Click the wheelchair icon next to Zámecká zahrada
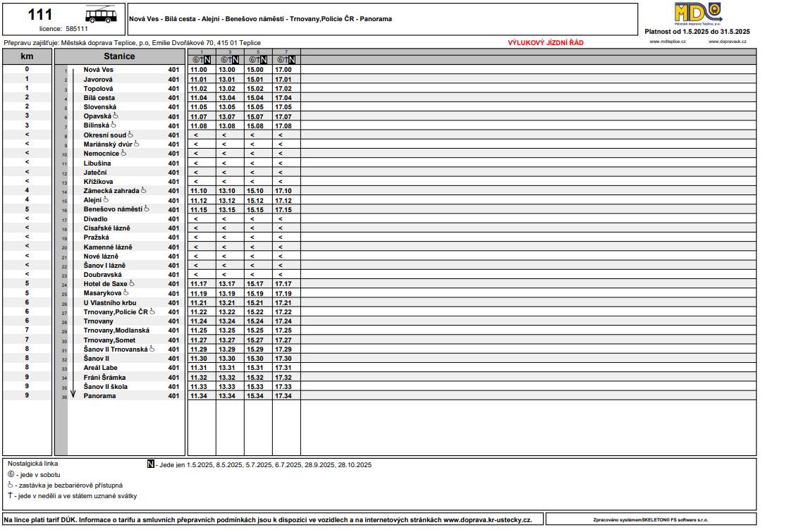Viewport: 789px width, 532px height. [x=144, y=190]
